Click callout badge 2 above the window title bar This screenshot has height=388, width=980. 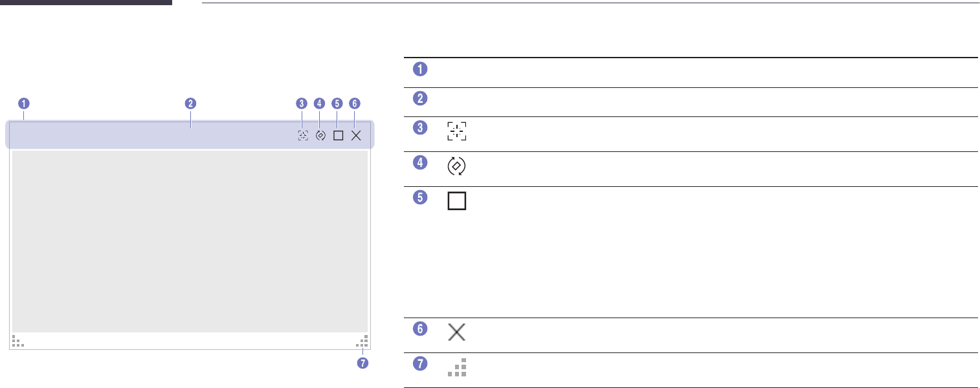(190, 103)
